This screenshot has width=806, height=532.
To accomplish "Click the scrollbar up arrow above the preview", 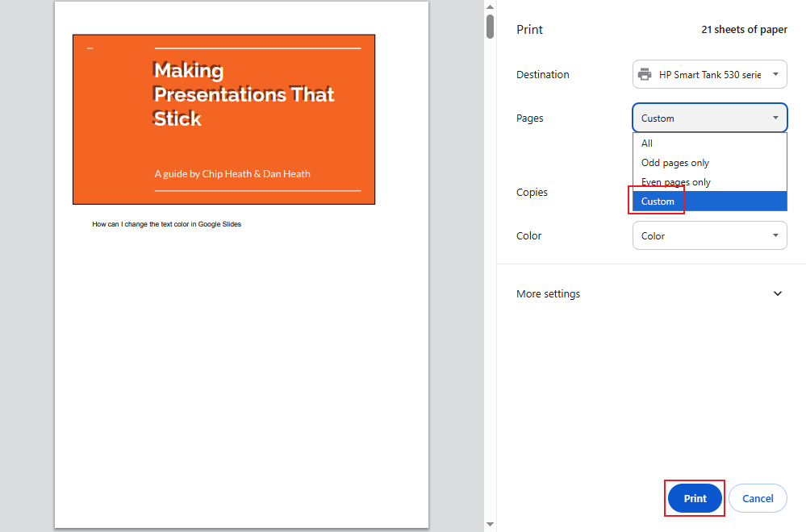I will click(490, 6).
